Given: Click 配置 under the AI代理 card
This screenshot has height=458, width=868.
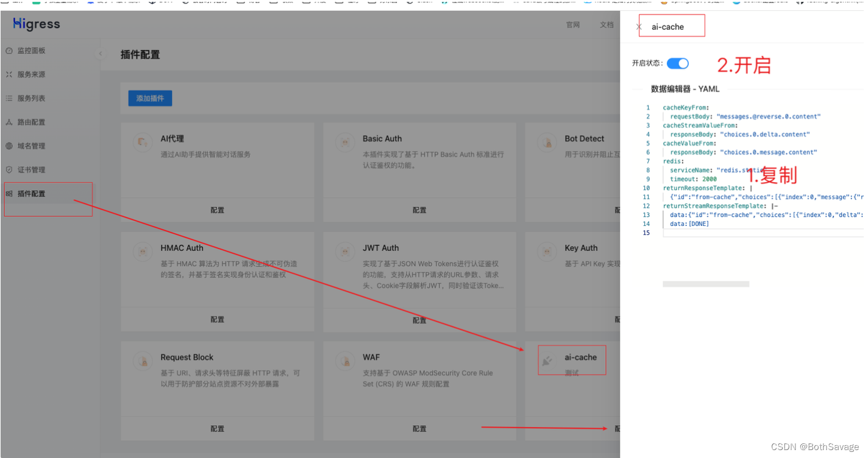Looking at the screenshot, I should click(x=218, y=210).
